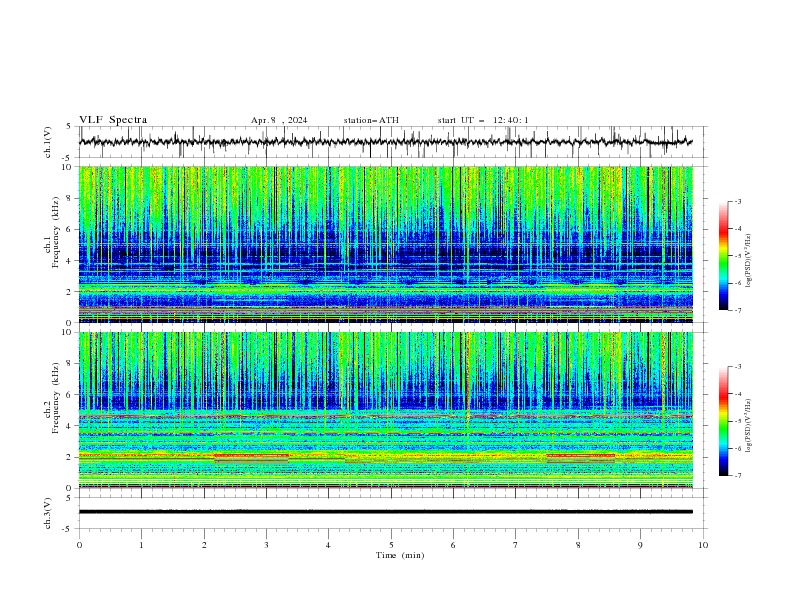
Task: Click the time axis tick label "10"
Action: (703, 545)
